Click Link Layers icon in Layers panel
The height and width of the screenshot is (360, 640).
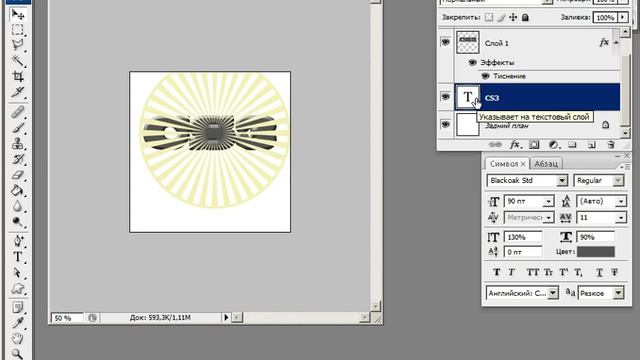(x=495, y=144)
